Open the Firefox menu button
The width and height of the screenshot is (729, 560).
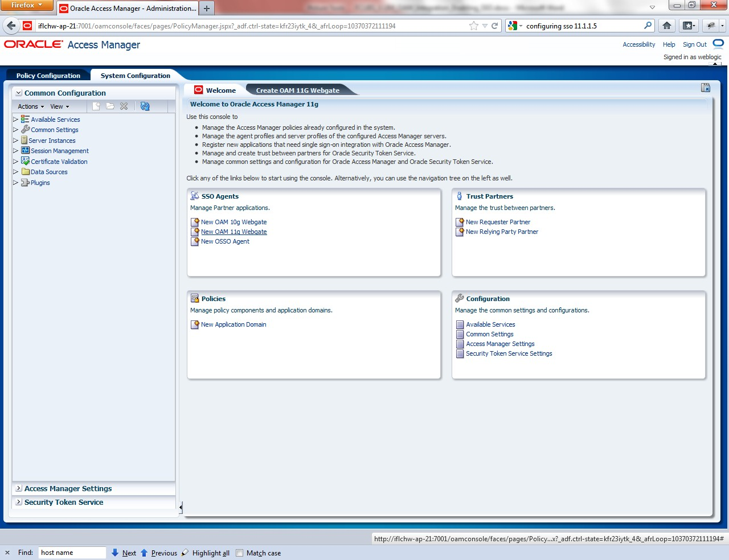(27, 5)
